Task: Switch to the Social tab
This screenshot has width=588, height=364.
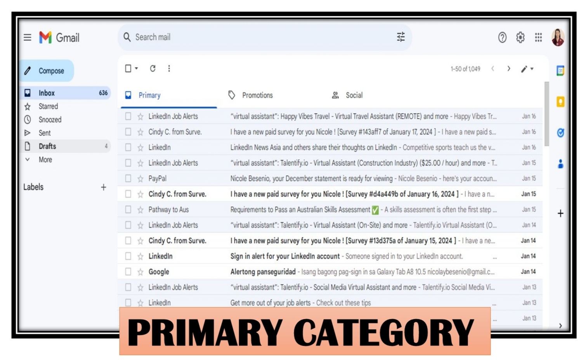Action: pos(347,95)
